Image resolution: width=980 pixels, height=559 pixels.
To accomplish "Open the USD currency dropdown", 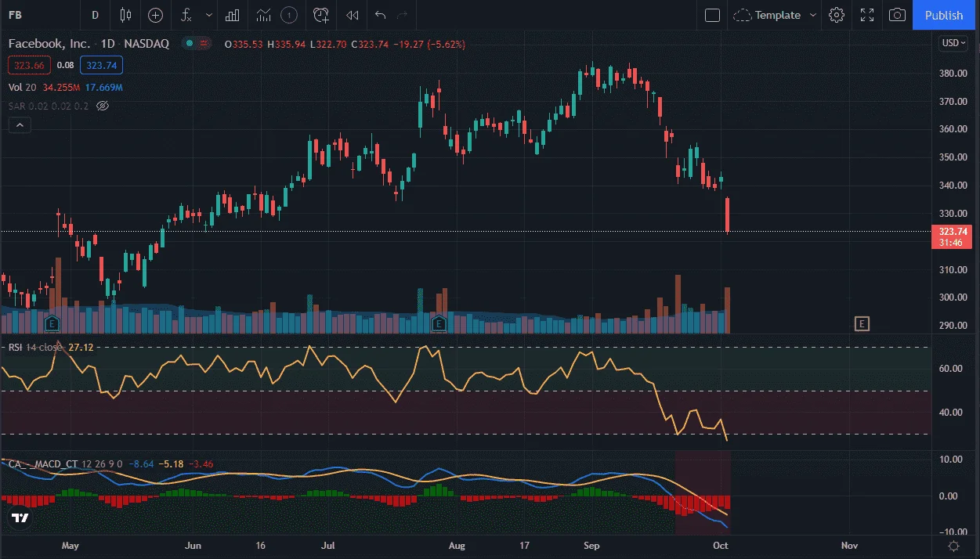I will click(x=953, y=43).
